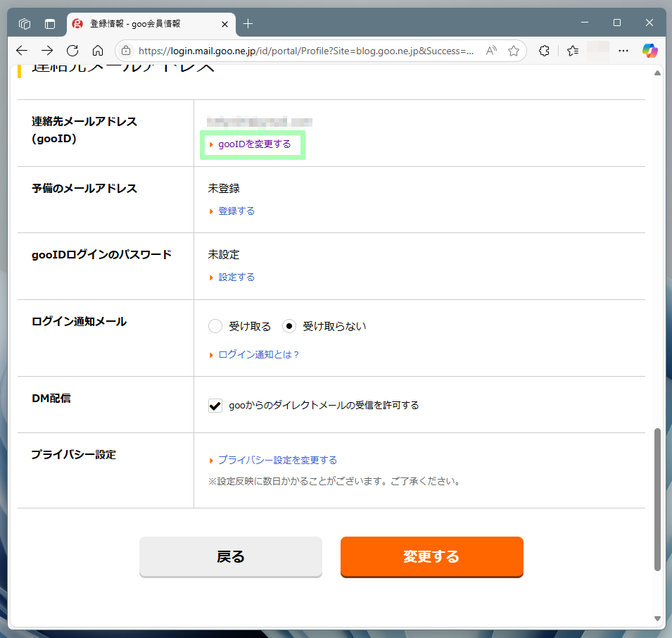Image resolution: width=672 pixels, height=638 pixels.
Task: Open Settings and more ellipsis menu
Action: tap(623, 51)
